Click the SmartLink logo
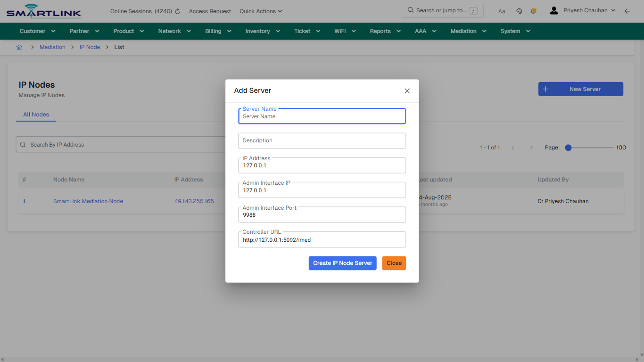The image size is (644, 362). 43,11
